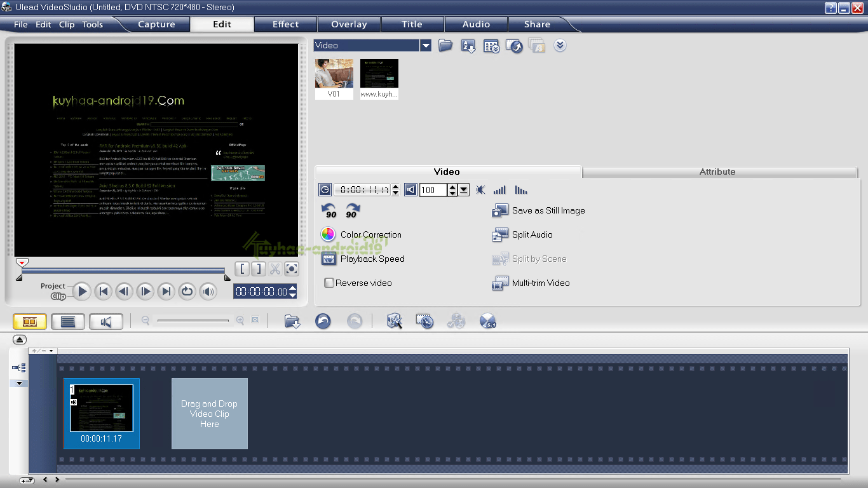
Task: Open the +/- dropdown above the storyboard
Action: point(43,351)
